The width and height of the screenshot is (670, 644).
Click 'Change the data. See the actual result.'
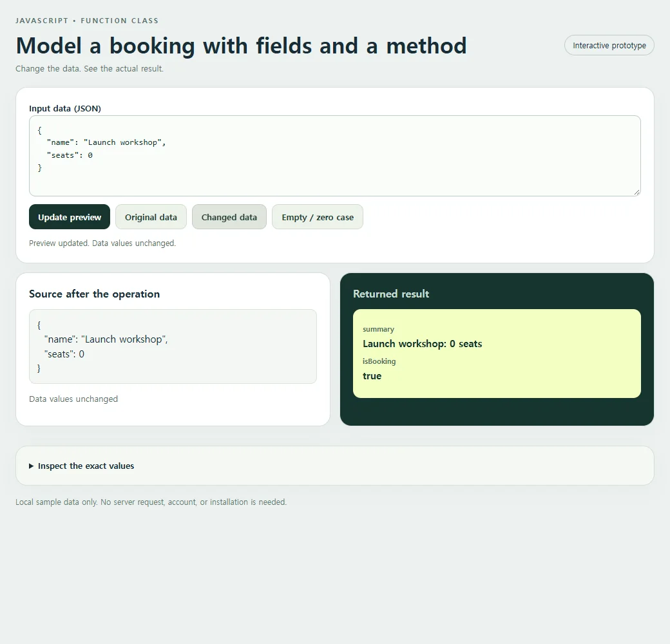pyautogui.click(x=90, y=68)
